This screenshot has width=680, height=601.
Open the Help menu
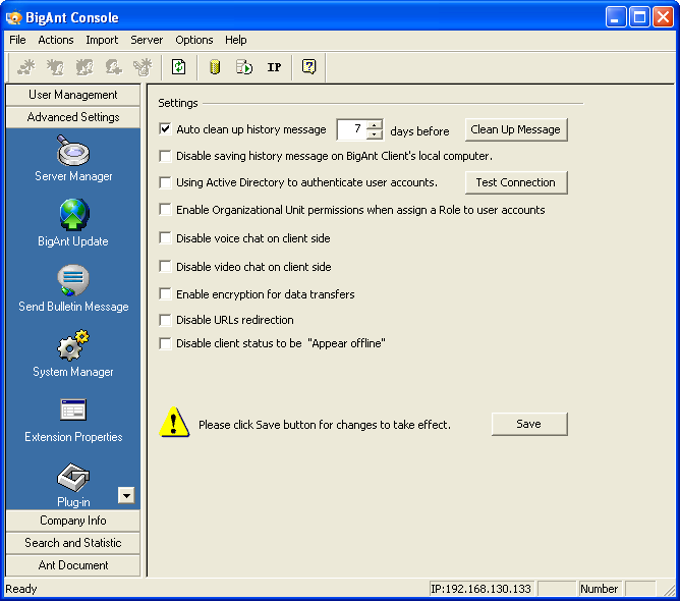[236, 40]
